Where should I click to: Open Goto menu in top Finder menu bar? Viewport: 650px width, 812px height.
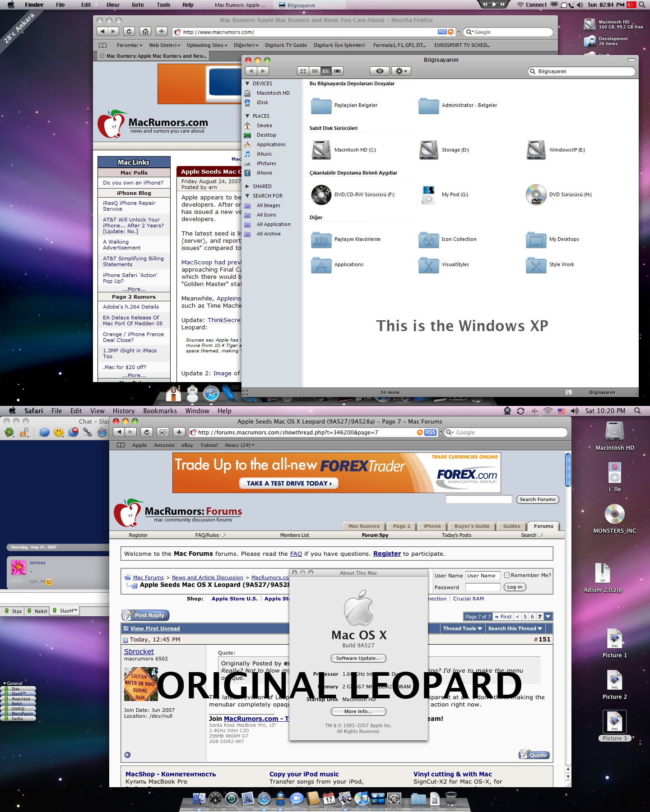138,5
